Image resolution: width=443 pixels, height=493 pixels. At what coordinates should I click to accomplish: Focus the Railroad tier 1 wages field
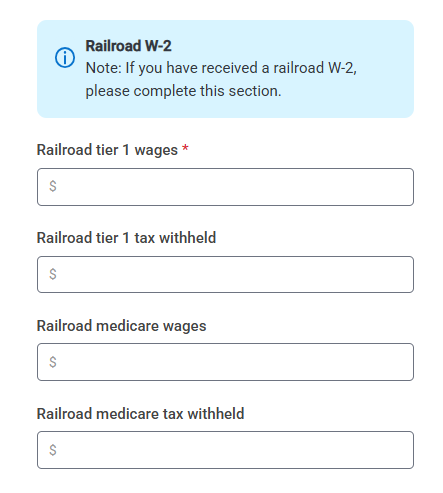[x=225, y=187]
